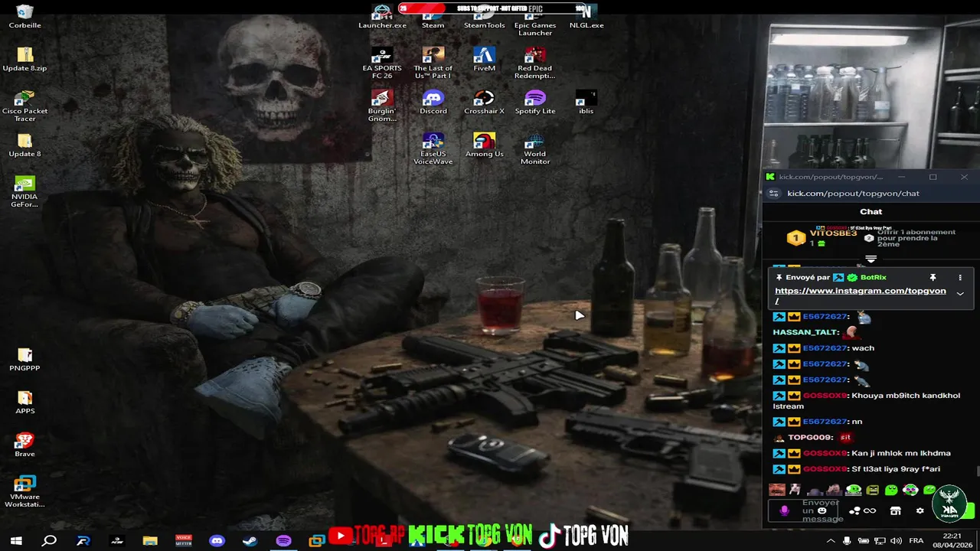Screen dimensions: 980x551
Task: Open emoji picker in chat box
Action: (822, 510)
